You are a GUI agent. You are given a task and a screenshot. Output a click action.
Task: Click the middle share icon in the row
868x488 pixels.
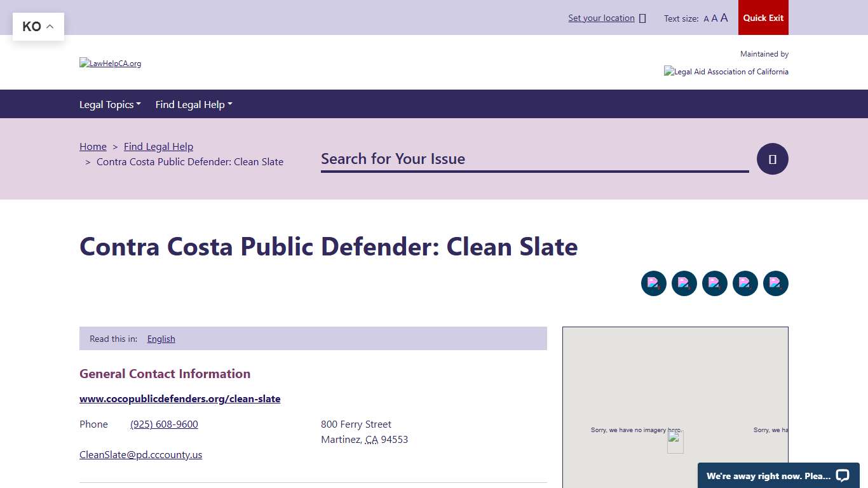(x=715, y=283)
